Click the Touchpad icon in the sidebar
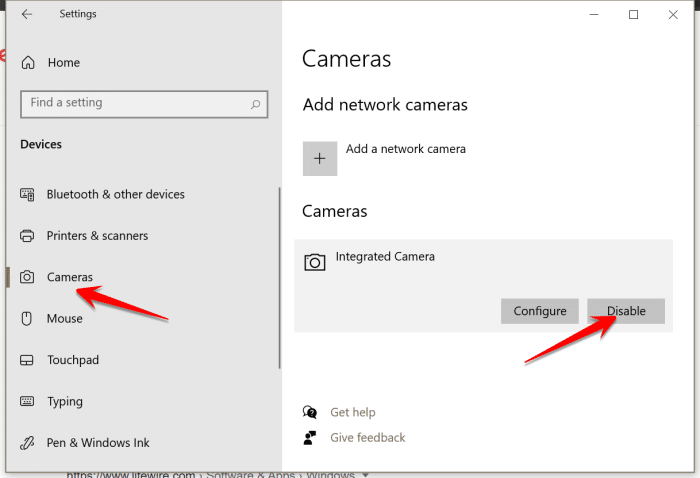 tap(27, 360)
